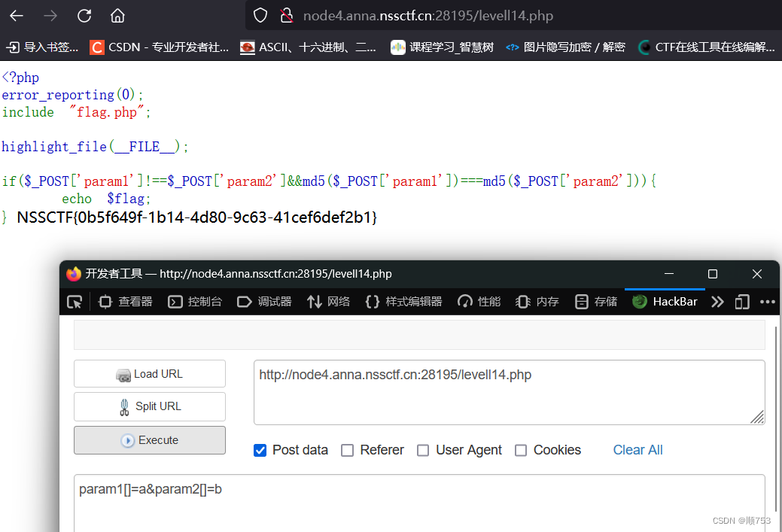
Task: Open the devtools three-dot options menu
Action: click(767, 302)
